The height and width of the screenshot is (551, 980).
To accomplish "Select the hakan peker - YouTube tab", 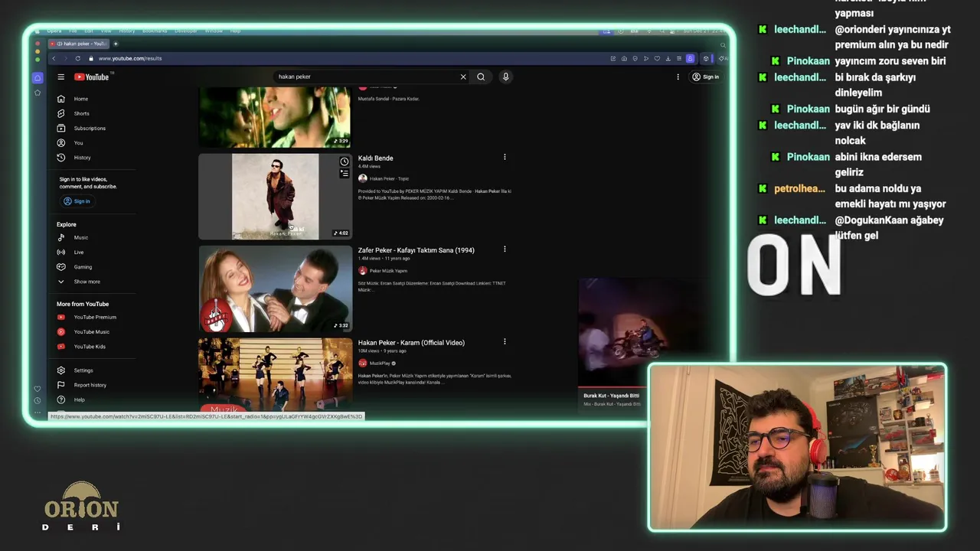I will point(80,44).
